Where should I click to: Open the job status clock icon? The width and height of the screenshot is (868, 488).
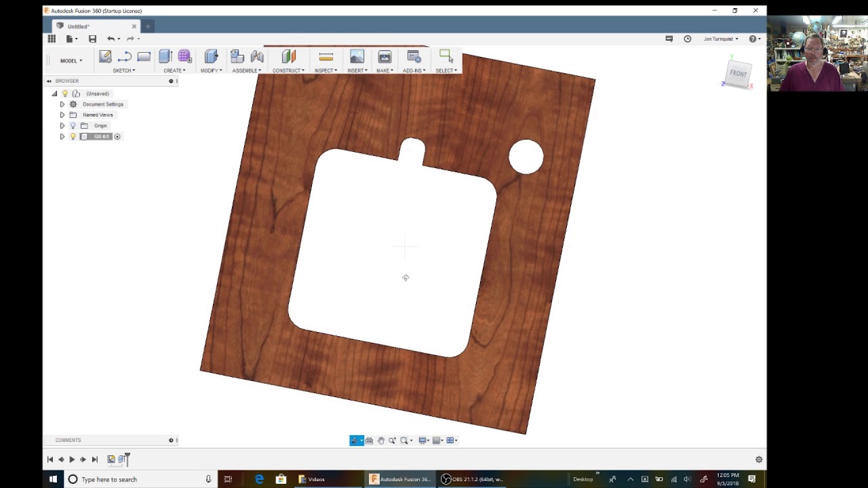click(687, 39)
